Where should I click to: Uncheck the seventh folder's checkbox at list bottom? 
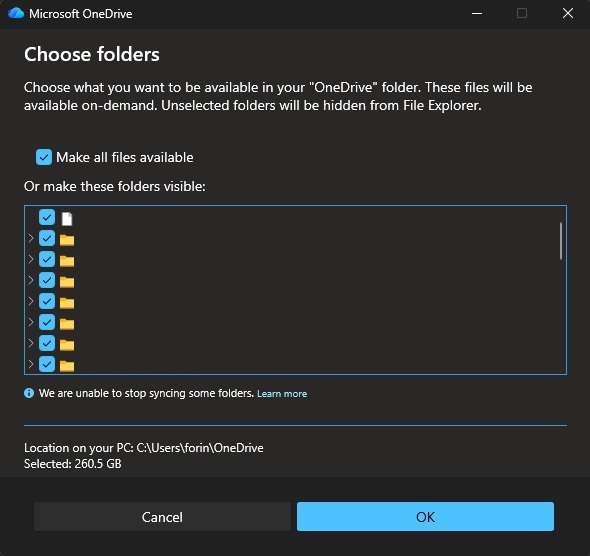point(47,364)
